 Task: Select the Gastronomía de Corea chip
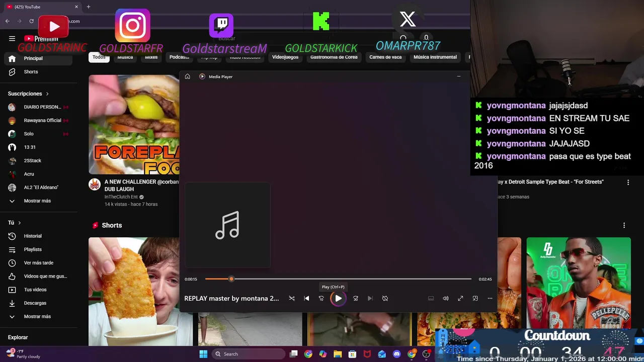[334, 57]
